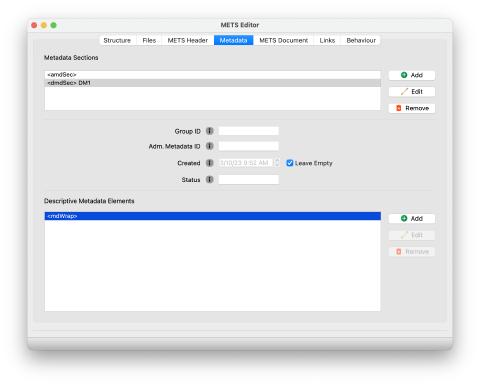Show info for Adm. Metadata ID
The width and height of the screenshot is (480, 386).
point(209,146)
